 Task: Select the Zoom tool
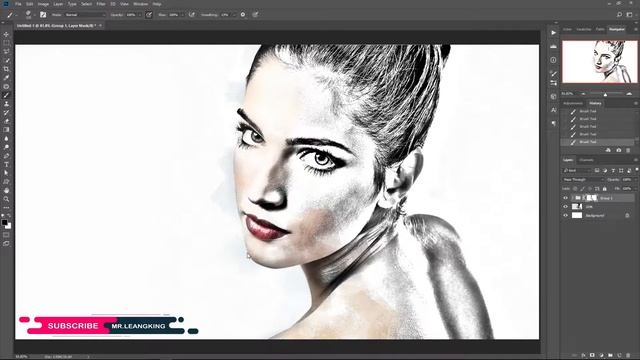(6, 199)
